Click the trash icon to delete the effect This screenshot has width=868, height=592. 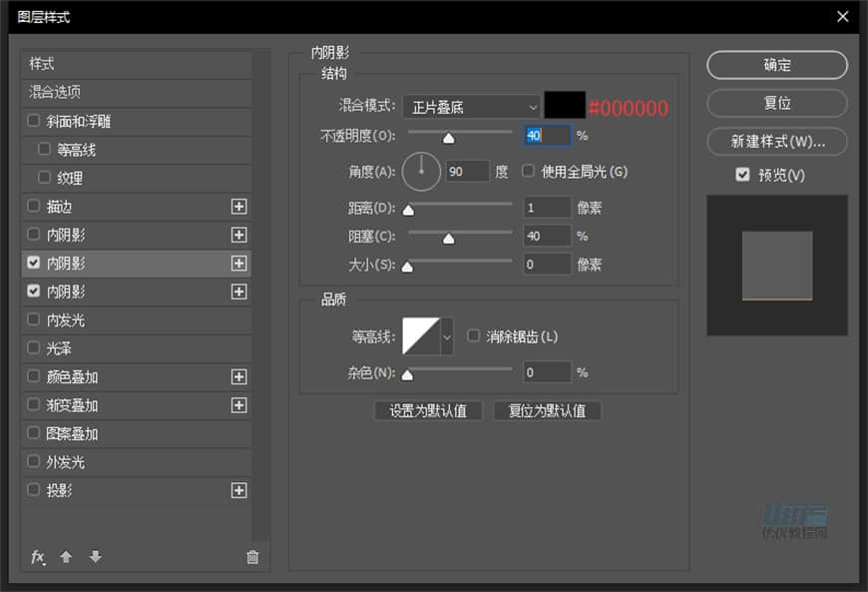coord(251,556)
